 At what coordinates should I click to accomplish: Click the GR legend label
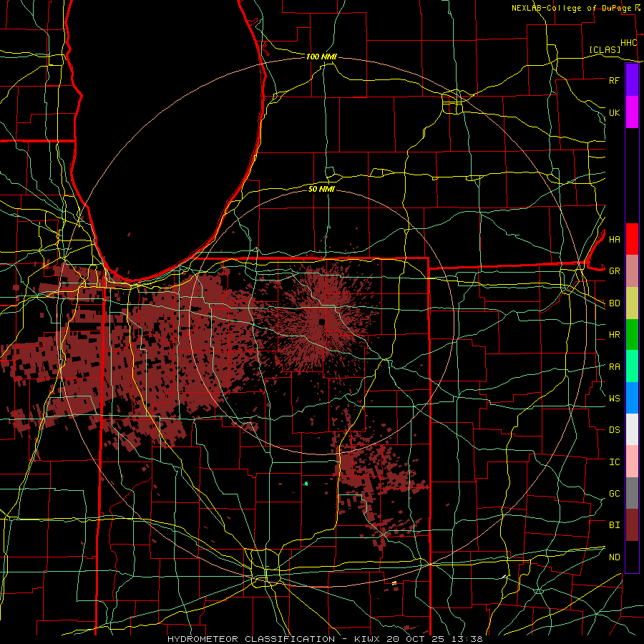[x=615, y=271]
